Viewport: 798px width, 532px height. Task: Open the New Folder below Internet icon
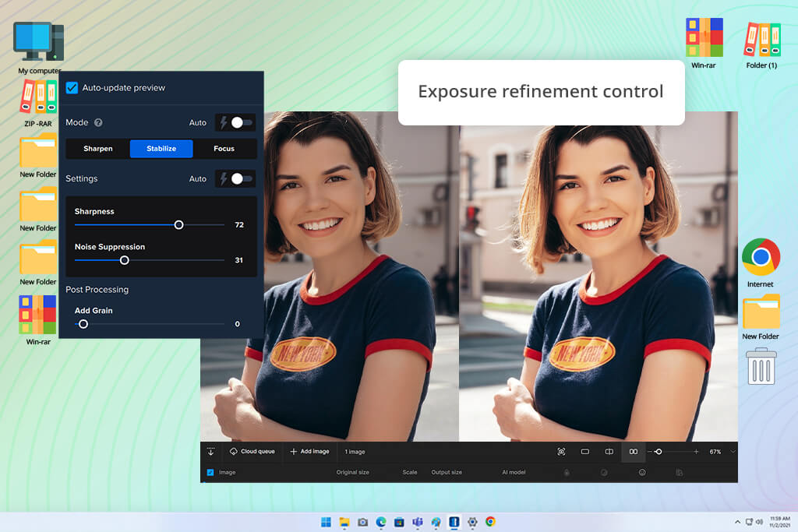761,317
